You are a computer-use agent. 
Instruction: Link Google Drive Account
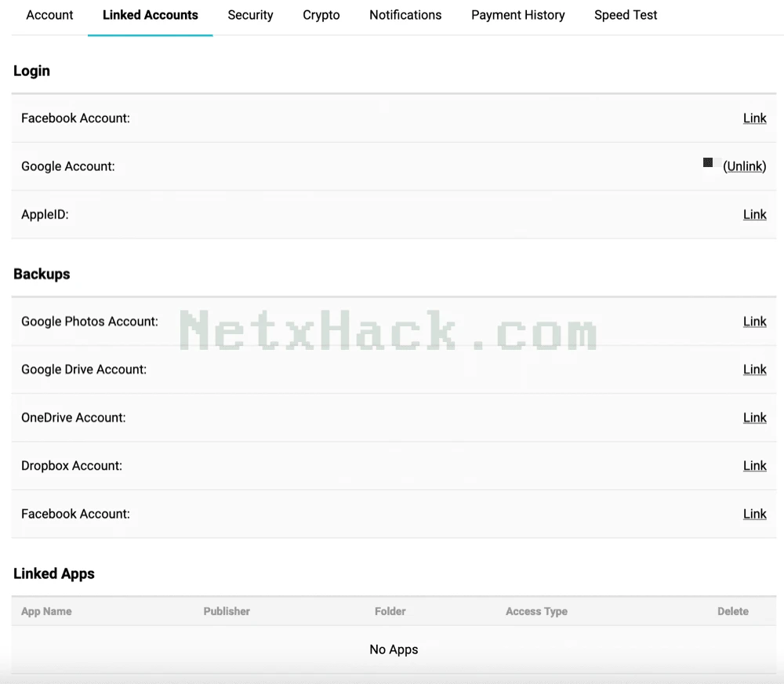coord(754,369)
